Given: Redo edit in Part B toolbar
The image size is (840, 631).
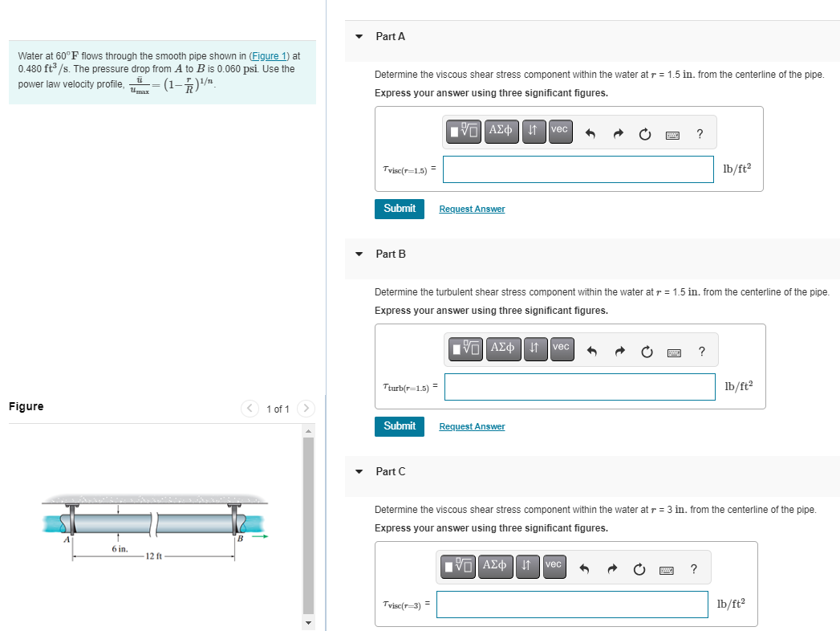Looking at the screenshot, I should [620, 351].
